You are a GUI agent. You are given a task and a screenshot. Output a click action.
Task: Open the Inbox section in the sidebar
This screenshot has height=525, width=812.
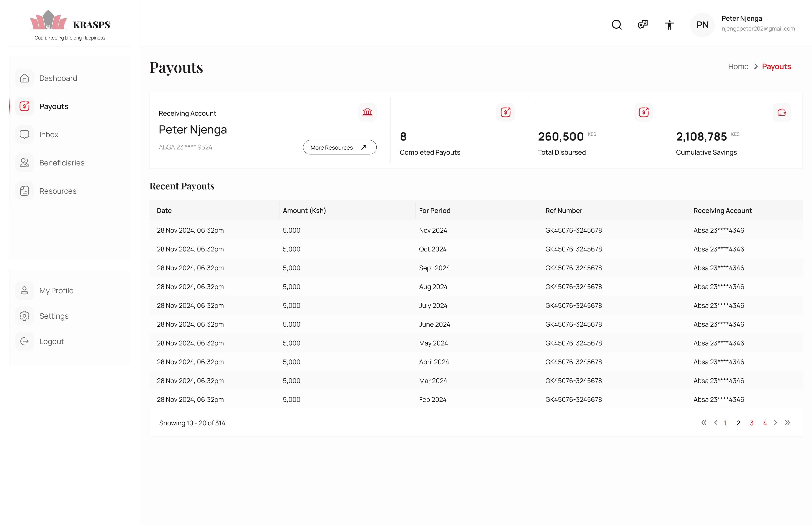coord(49,134)
